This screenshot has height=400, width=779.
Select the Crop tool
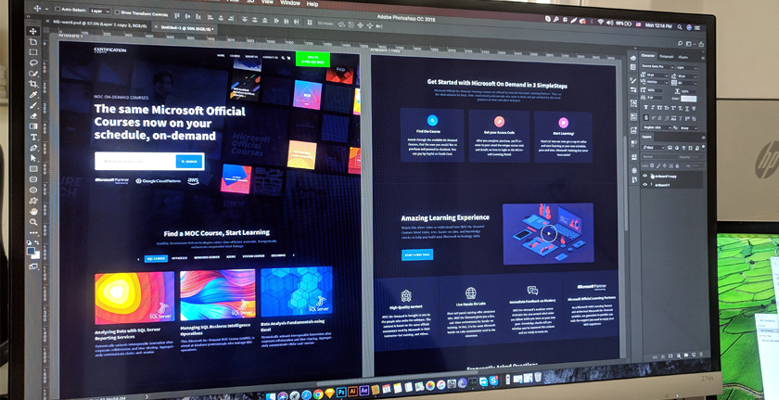click(33, 84)
